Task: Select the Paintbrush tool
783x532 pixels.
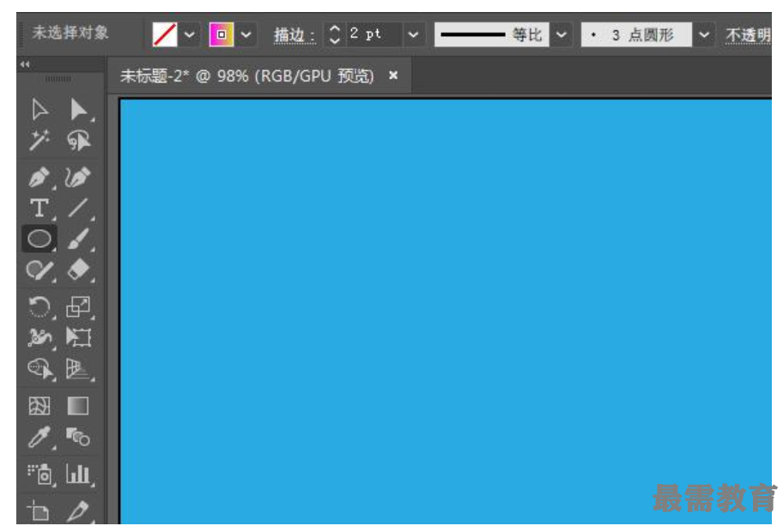Action: [x=78, y=239]
